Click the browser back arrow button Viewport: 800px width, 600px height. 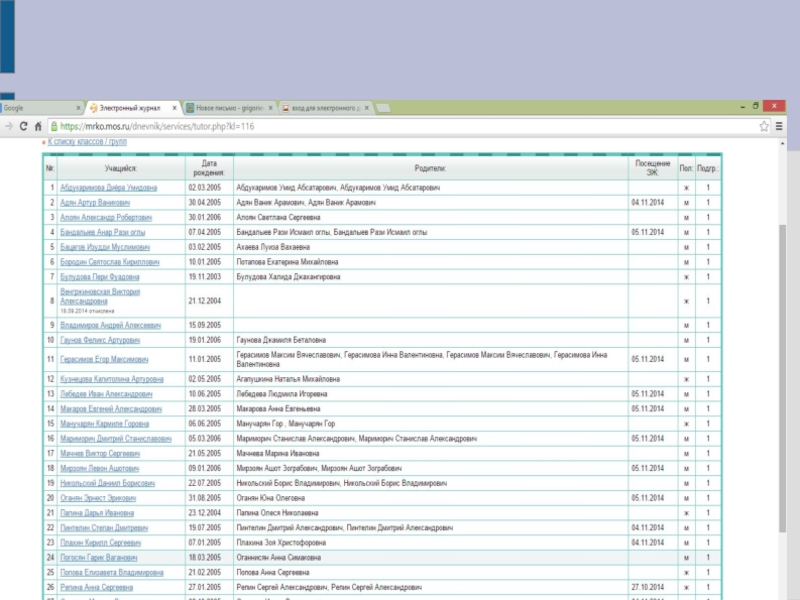click(x=8, y=126)
